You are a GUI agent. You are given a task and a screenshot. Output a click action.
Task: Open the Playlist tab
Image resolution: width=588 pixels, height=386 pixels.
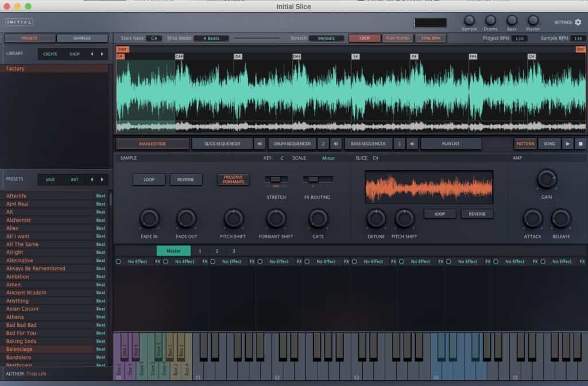click(x=451, y=144)
